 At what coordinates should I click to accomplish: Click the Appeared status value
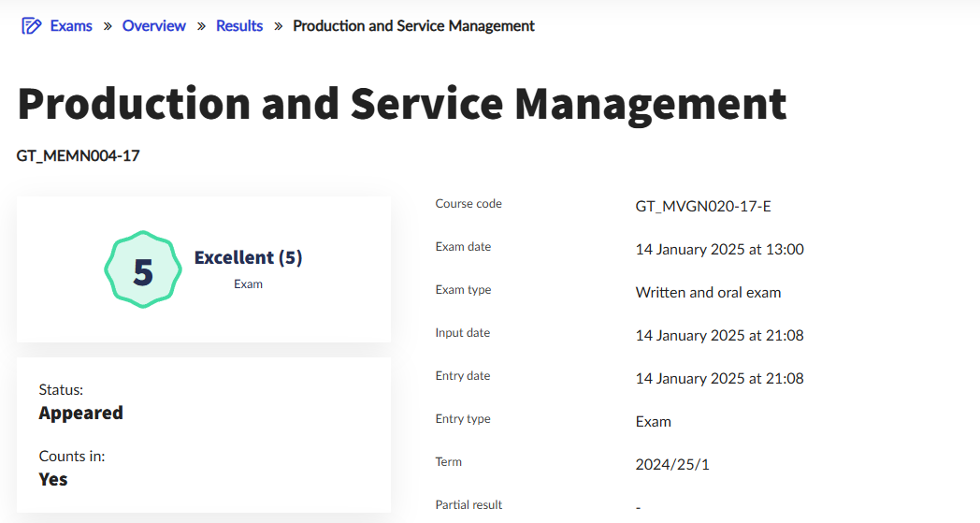[x=80, y=413]
